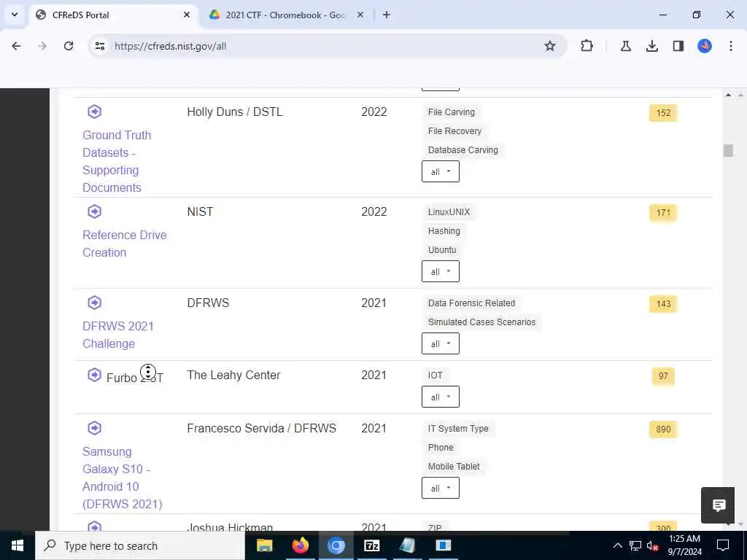Image resolution: width=747 pixels, height=560 pixels.
Task: Open the Furbo row arrow icon
Action: 94,376
